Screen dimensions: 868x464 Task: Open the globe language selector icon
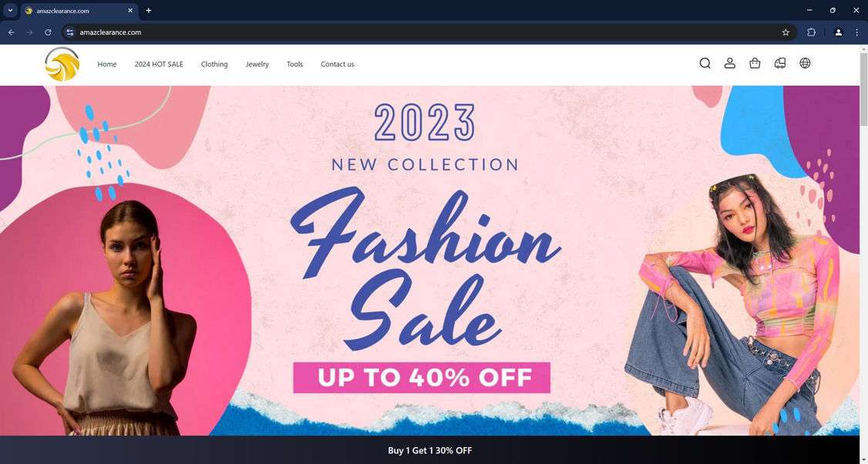point(805,63)
